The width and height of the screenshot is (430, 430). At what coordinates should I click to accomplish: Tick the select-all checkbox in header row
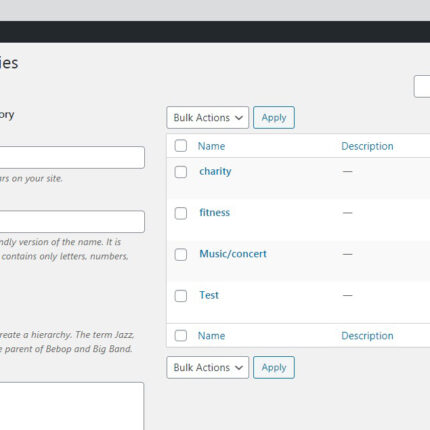pos(181,146)
